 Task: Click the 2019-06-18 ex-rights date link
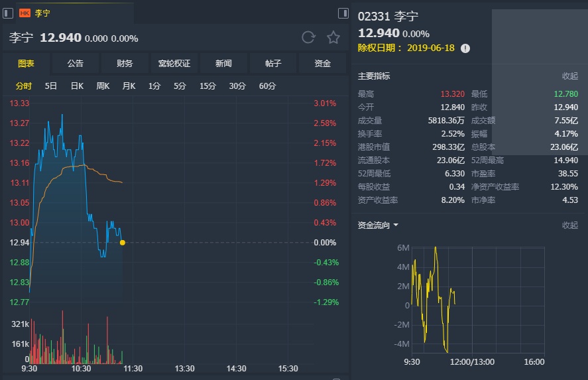click(431, 48)
